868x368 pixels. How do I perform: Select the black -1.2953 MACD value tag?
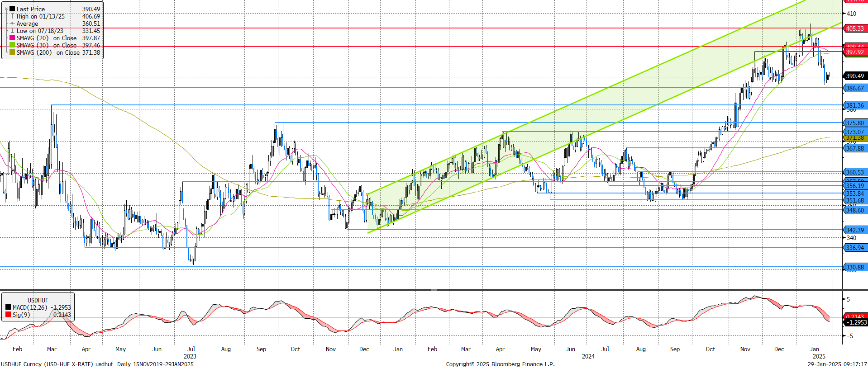pyautogui.click(x=856, y=322)
